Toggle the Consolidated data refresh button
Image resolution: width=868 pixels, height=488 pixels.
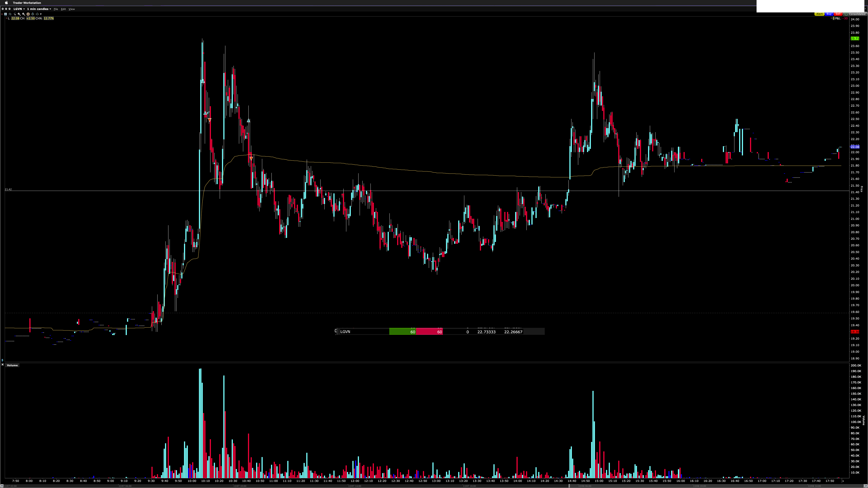pos(855,14)
